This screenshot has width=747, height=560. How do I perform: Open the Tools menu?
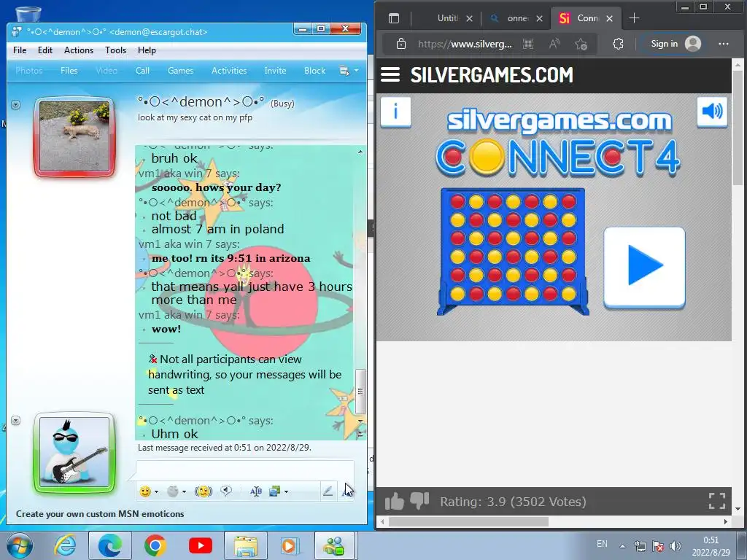pos(116,50)
